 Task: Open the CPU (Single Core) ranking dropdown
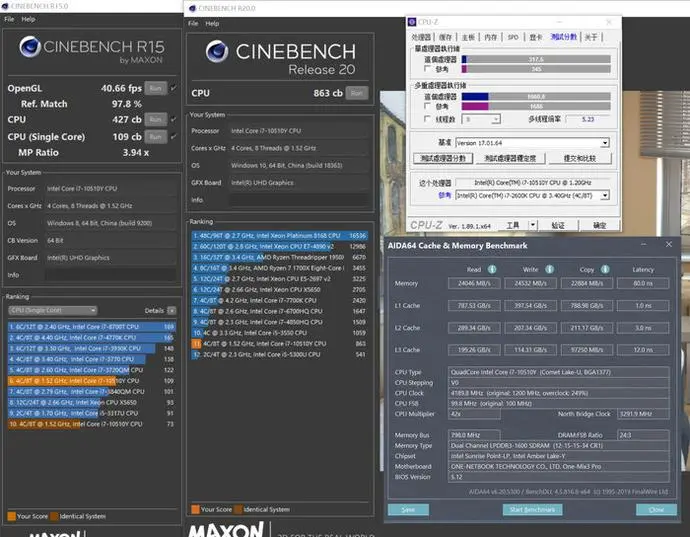[53, 310]
